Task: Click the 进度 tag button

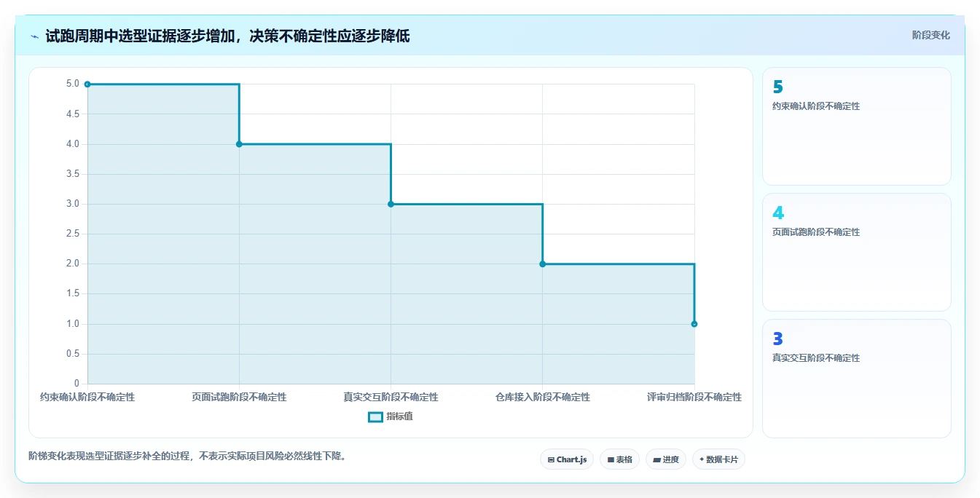Action: click(x=665, y=459)
